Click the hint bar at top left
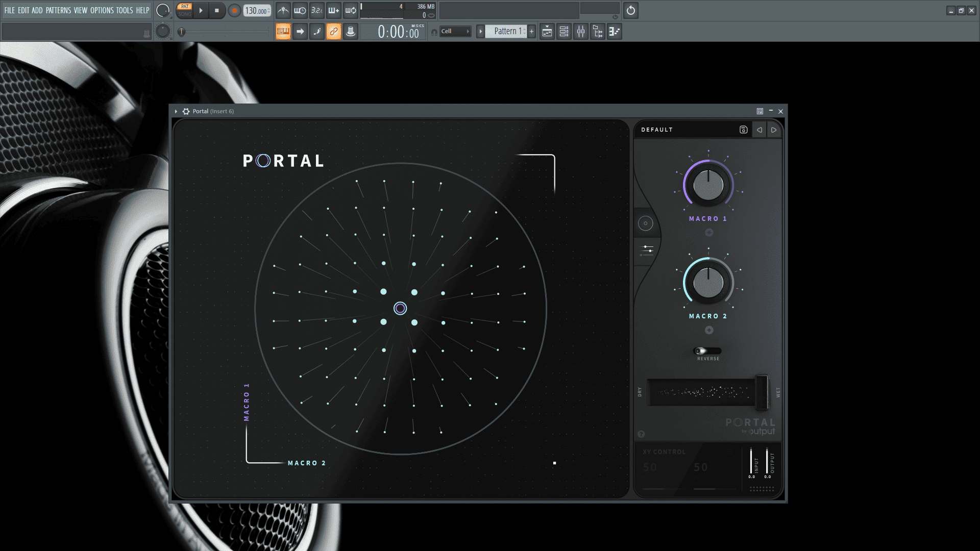Screen dimensions: 980x551 click(x=77, y=32)
